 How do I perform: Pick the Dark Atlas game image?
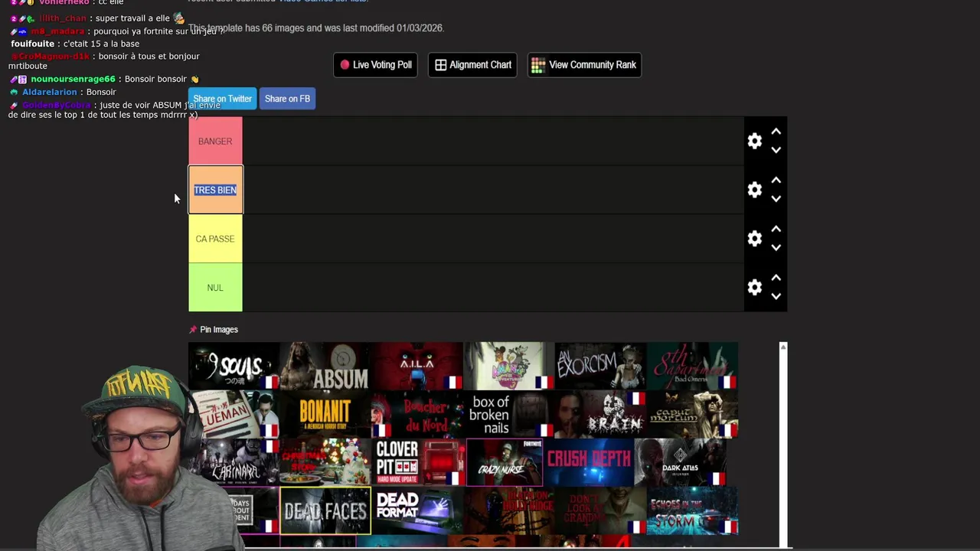(681, 462)
